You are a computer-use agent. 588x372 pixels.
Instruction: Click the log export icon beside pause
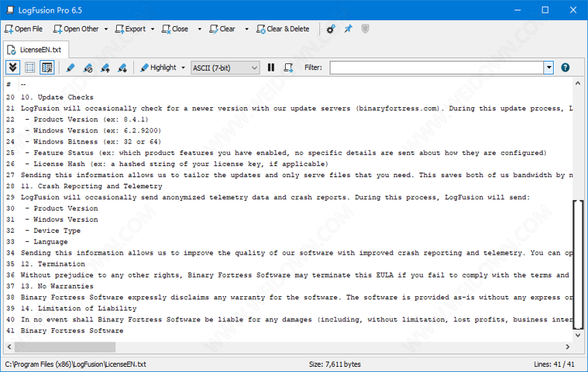tap(288, 68)
